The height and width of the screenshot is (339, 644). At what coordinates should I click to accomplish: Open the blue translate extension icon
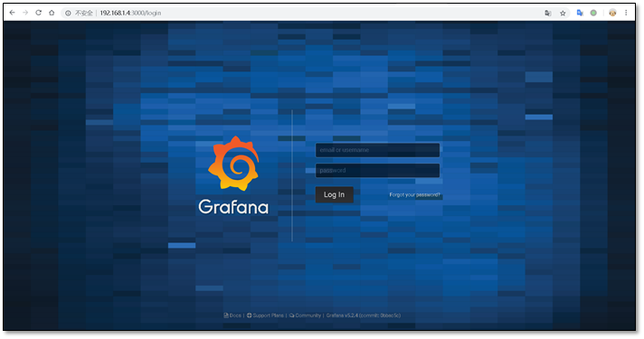pos(580,13)
